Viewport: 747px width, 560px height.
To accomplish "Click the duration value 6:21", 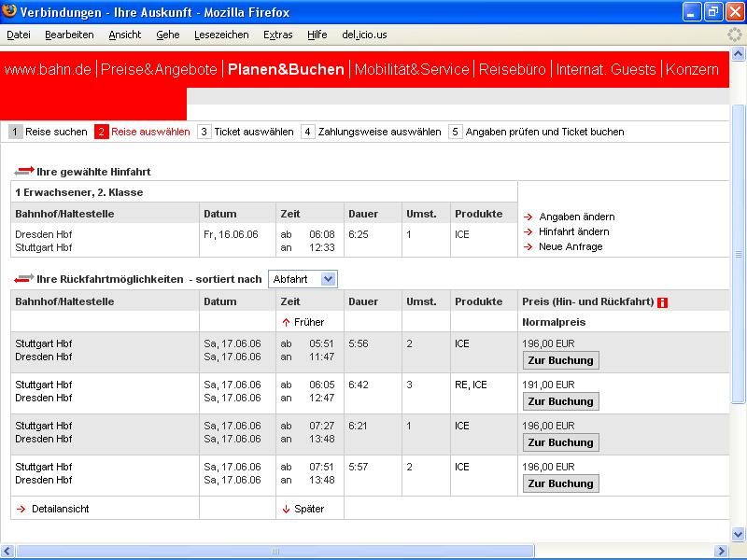I will 359,427.
